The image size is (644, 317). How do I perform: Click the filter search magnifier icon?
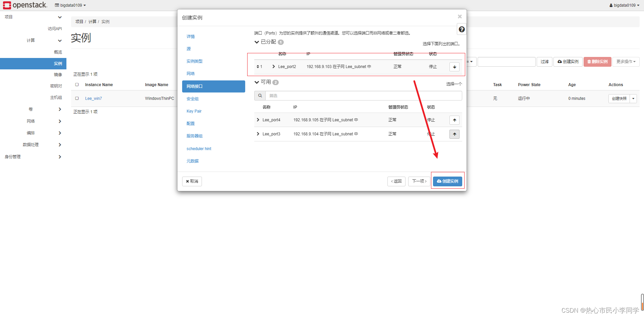pyautogui.click(x=260, y=96)
